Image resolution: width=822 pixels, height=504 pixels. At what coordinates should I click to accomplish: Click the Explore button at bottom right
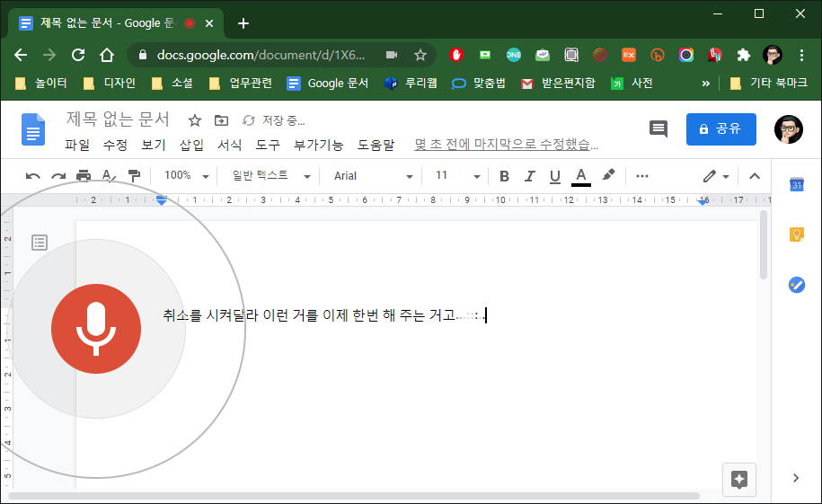pyautogui.click(x=739, y=480)
